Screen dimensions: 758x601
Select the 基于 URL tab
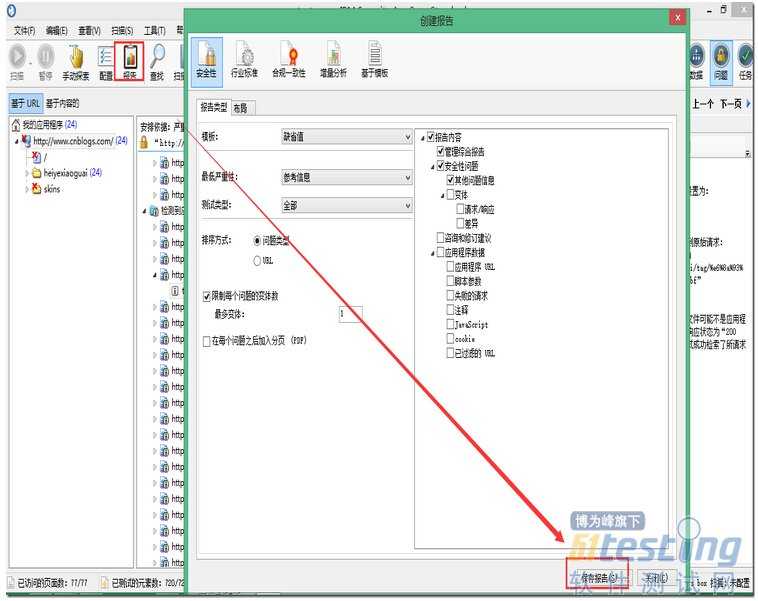pyautogui.click(x=26, y=103)
